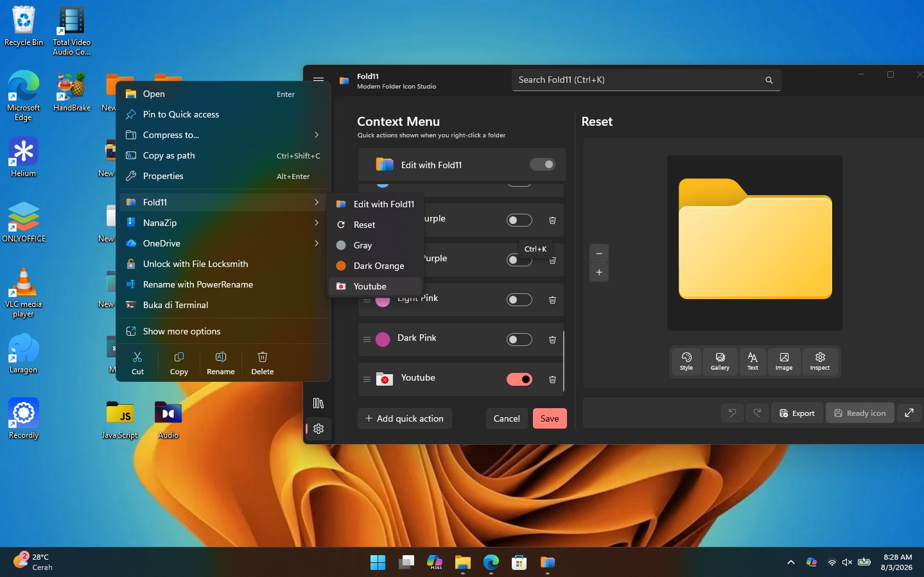
Task: Click the magnifier icon in the Fold11 search box
Action: pos(769,80)
